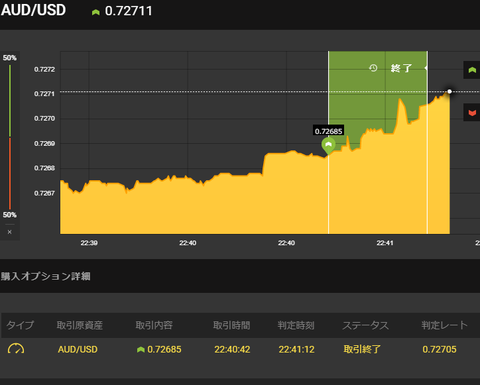480x385 pixels.
Task: Click the green entry marker pin on chart
Action: pos(328,146)
